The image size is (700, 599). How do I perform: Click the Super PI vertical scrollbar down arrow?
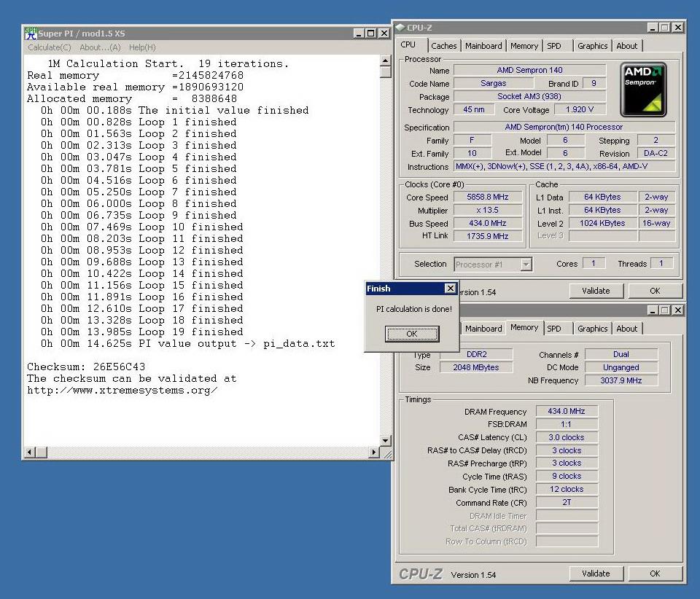385,441
